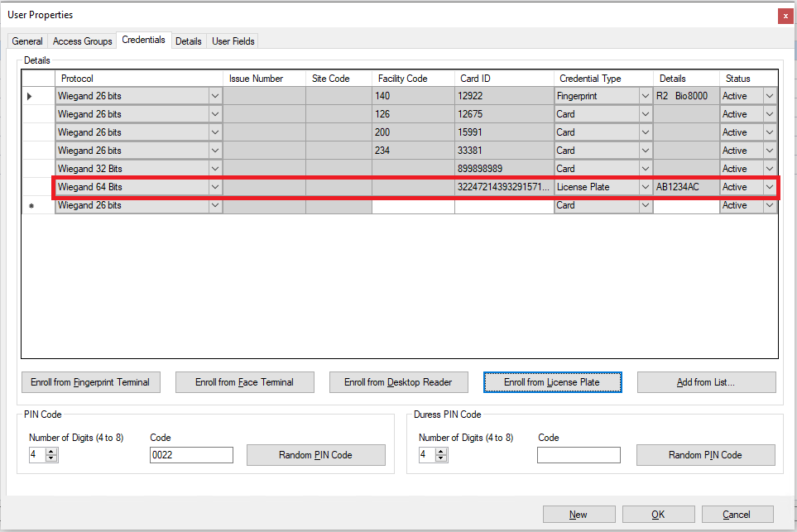The height and width of the screenshot is (532, 797).
Task: Click the Facility Code cell showing 234
Action: coord(413,151)
